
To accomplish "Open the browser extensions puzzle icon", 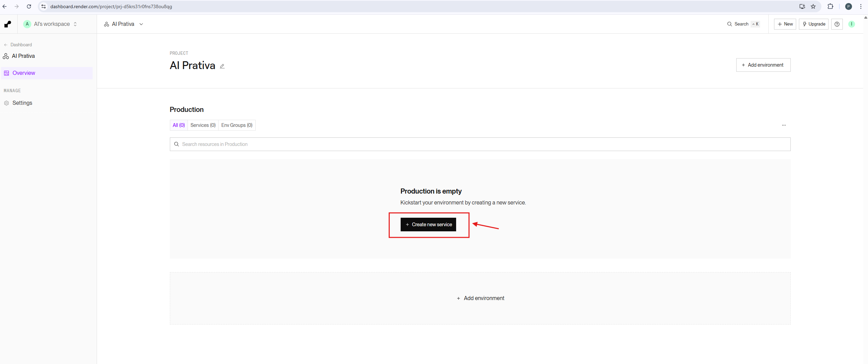I will (x=830, y=6).
